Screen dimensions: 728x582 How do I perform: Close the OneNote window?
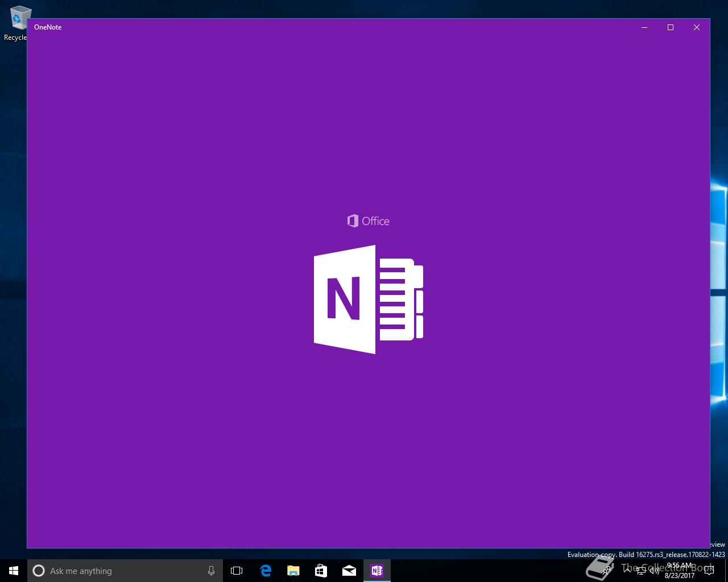tap(697, 27)
